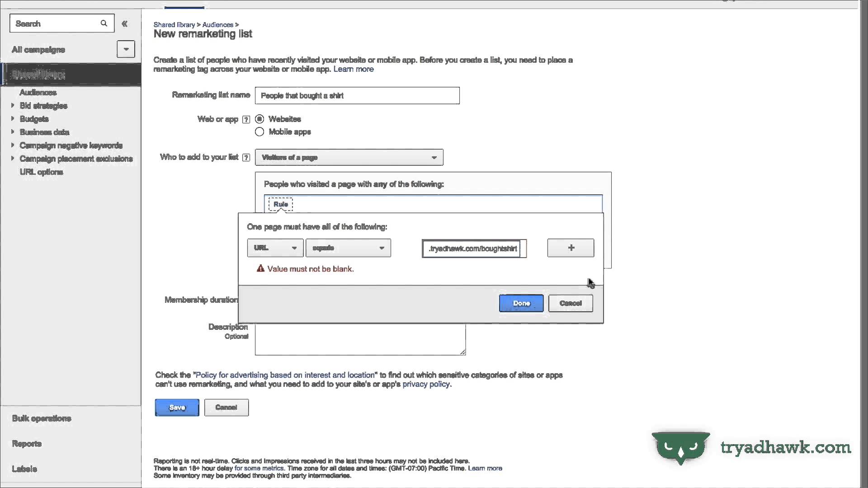Open the advertising policy link
This screenshot has width=868, height=488.
point(285,375)
